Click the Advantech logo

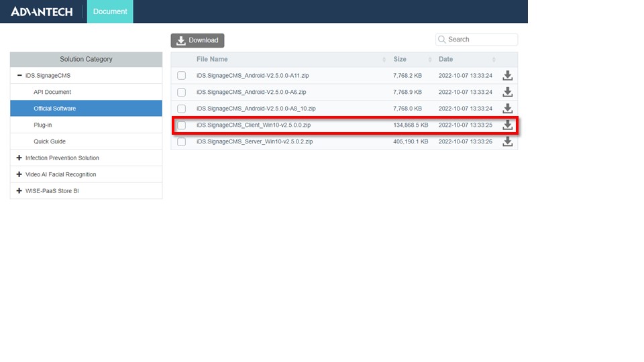(x=42, y=11)
